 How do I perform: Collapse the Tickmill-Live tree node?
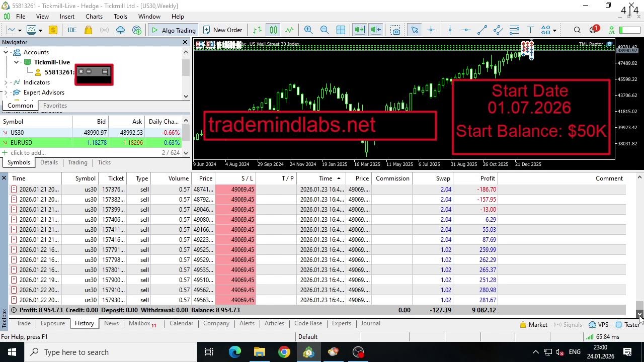17,62
